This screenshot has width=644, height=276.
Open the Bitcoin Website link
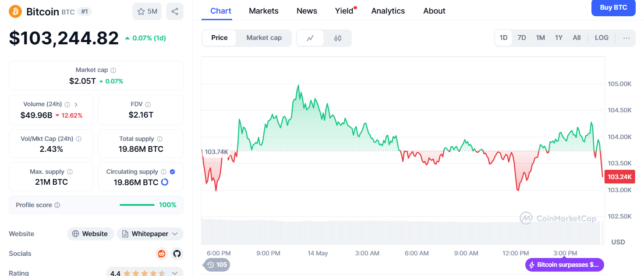coord(90,234)
